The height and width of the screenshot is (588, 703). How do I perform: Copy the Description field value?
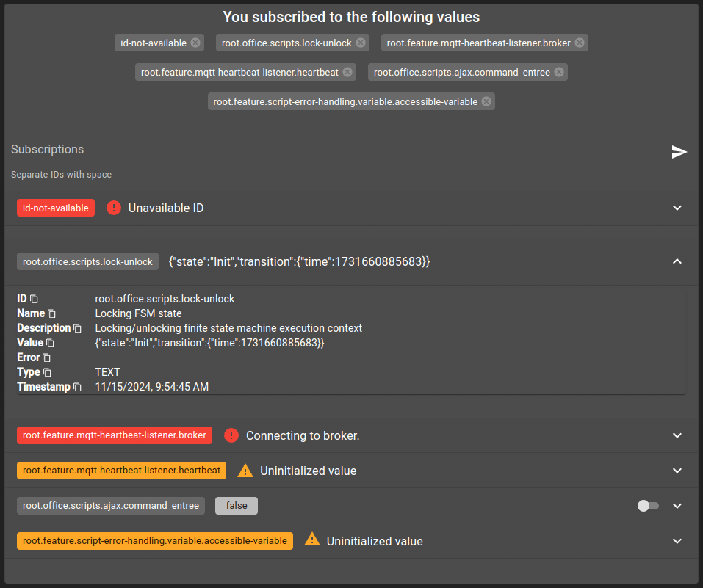tap(77, 329)
